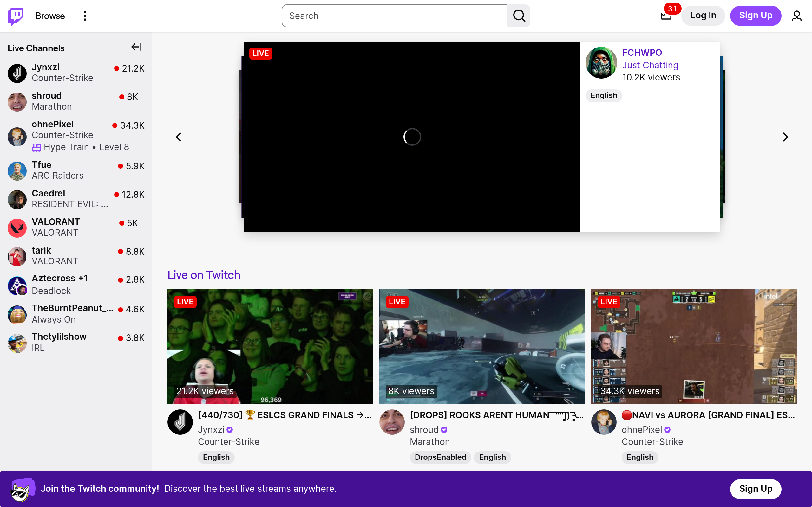Open the Browse menu
The width and height of the screenshot is (812, 507).
[x=50, y=16]
